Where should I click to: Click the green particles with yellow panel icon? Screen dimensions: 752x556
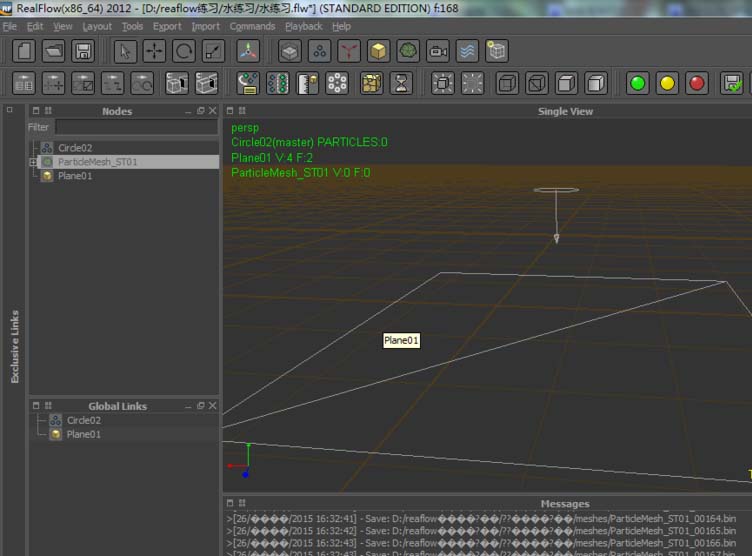point(248,83)
